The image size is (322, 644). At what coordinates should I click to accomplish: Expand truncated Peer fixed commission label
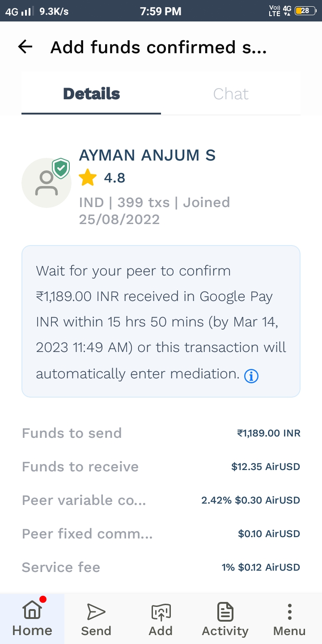click(87, 534)
